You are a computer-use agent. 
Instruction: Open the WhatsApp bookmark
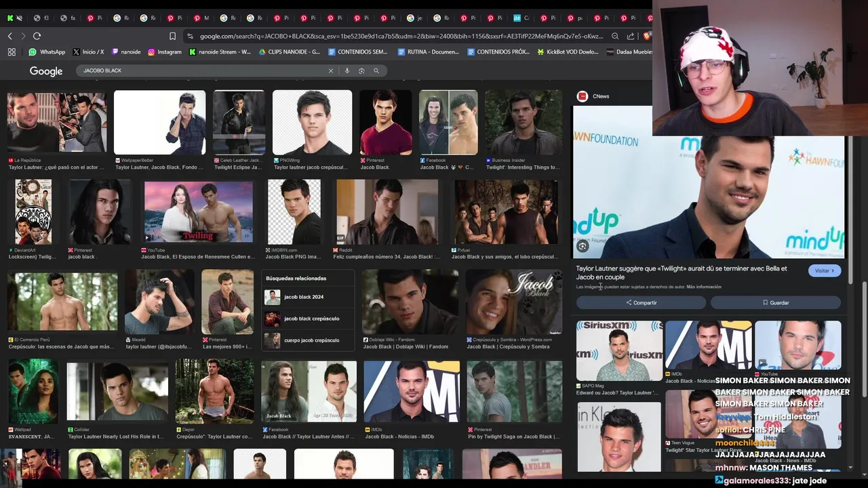(47, 52)
